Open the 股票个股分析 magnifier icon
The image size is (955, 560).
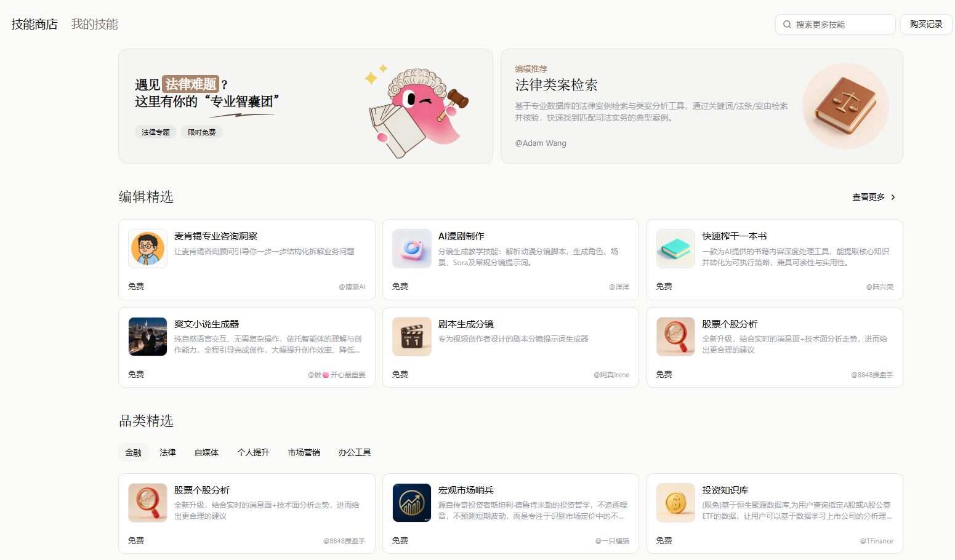pyautogui.click(x=675, y=337)
